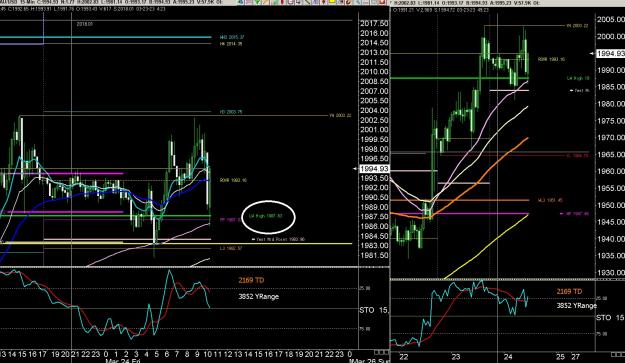Click the 27 date label on right chart time axis
The height and width of the screenshot is (363, 625).
(x=575, y=357)
